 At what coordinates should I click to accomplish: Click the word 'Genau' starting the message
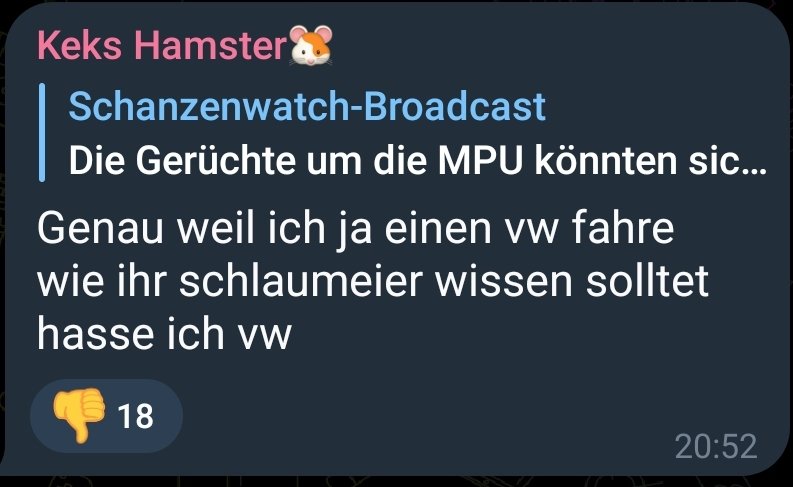pos(100,229)
